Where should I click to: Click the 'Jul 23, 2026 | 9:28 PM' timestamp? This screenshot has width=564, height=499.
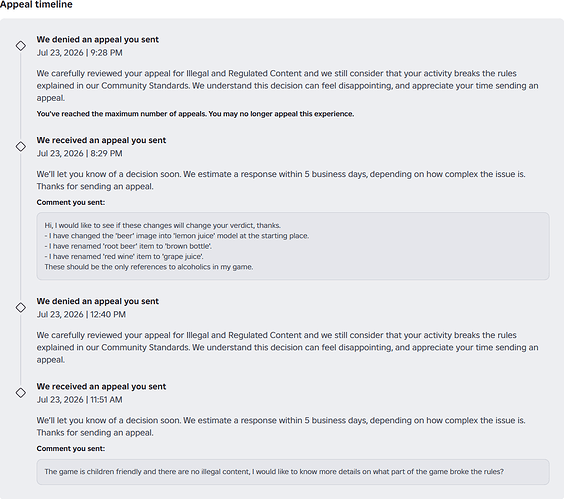tap(79, 53)
